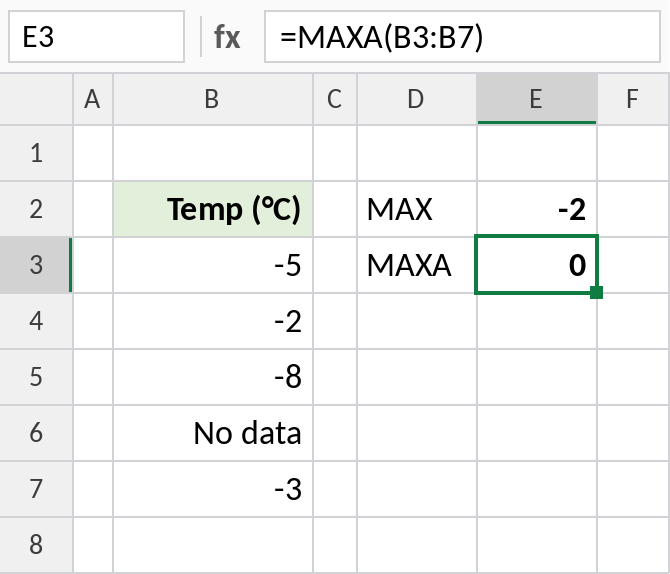Click the formula bar with =MAXA(B3:B7)
Viewport: 670px width, 574px height.
click(462, 37)
